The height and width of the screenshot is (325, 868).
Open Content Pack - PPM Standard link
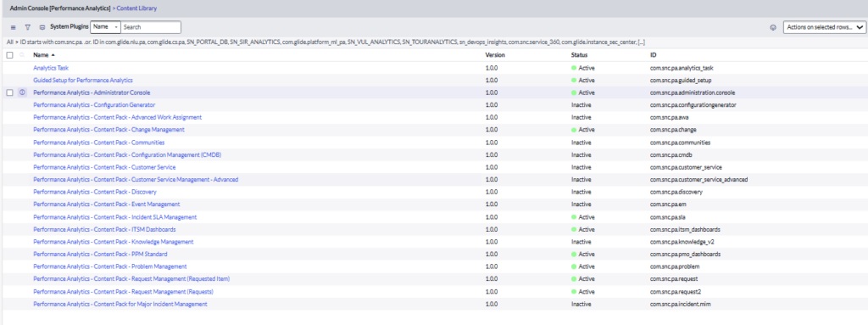pos(100,254)
